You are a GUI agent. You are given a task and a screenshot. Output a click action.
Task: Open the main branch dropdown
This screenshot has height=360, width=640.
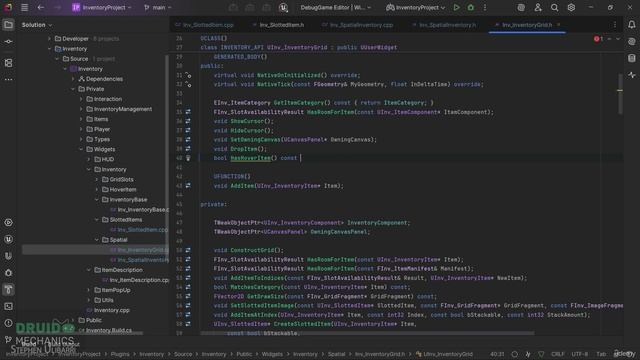pos(158,7)
